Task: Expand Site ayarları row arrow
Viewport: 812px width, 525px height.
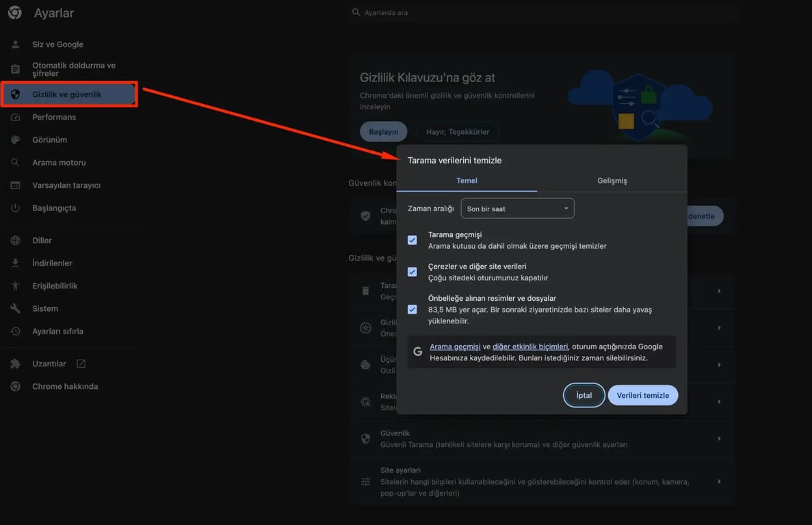Action: [x=719, y=482]
